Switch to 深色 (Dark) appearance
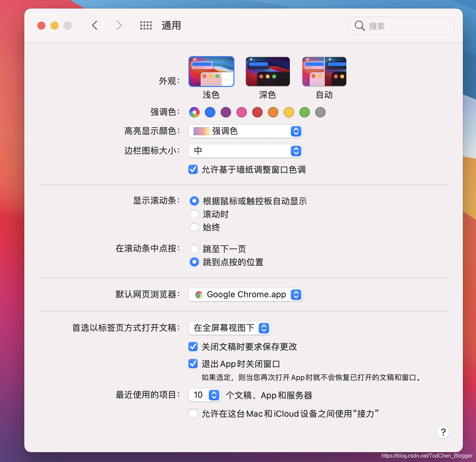Viewport: 476px width, 462px height. tap(268, 71)
